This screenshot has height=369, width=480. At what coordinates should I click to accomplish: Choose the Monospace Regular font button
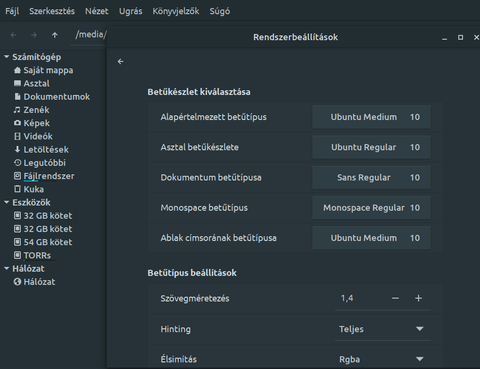click(371, 208)
